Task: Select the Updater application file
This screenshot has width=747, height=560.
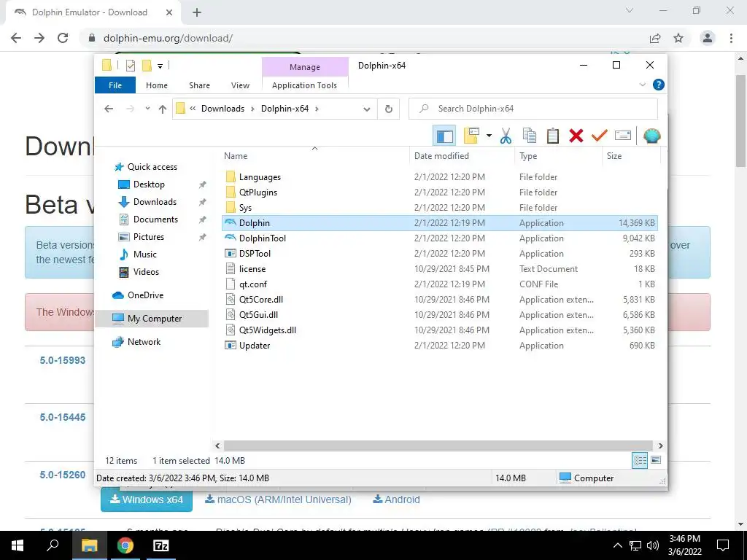Action: pos(440,345)
